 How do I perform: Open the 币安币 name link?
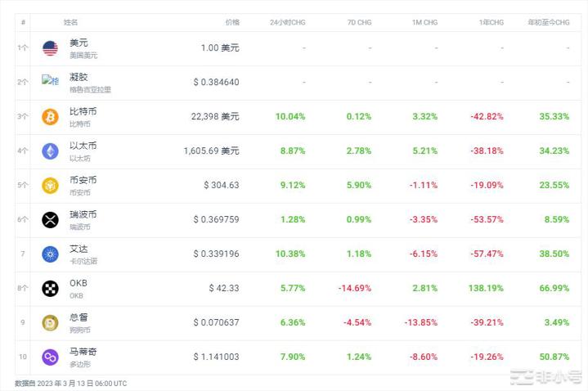pyautogui.click(x=83, y=180)
